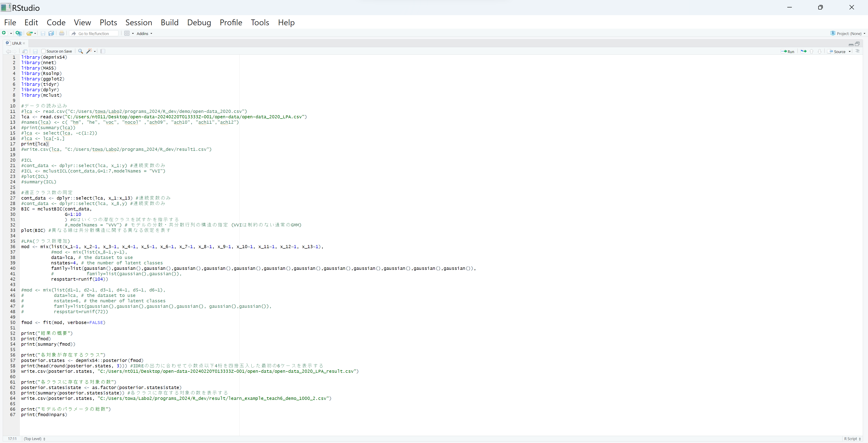Show in new window icon
Image resolution: width=868 pixels, height=443 pixels.
25,51
